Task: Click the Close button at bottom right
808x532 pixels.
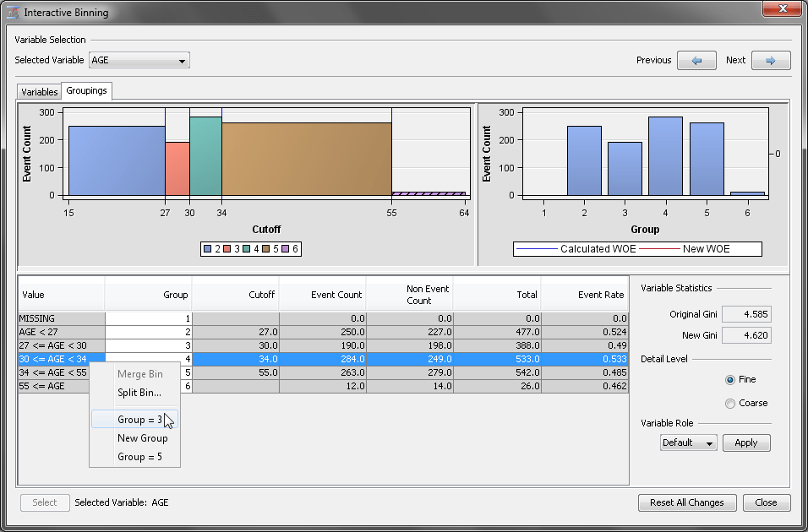Action: tap(766, 502)
